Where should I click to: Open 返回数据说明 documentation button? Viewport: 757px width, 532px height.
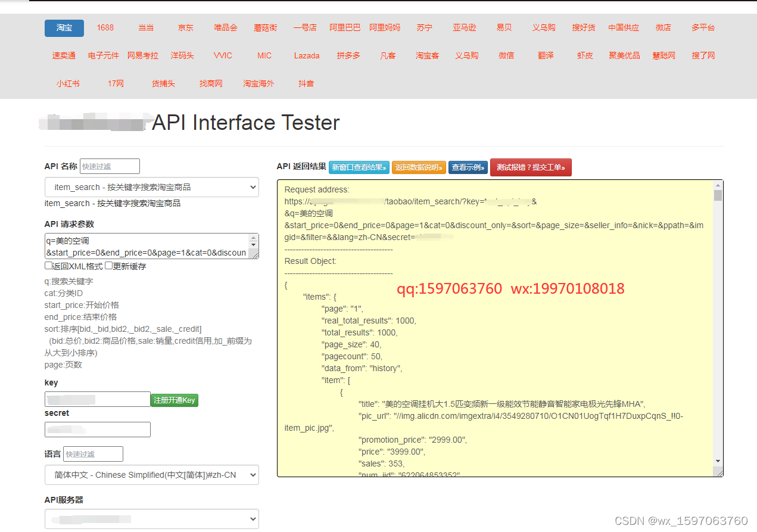click(x=419, y=167)
